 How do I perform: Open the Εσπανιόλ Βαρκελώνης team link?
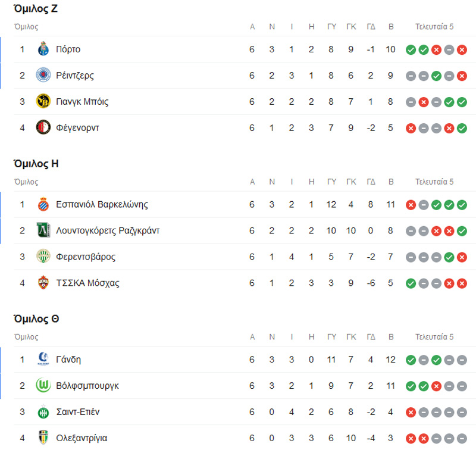click(x=102, y=205)
